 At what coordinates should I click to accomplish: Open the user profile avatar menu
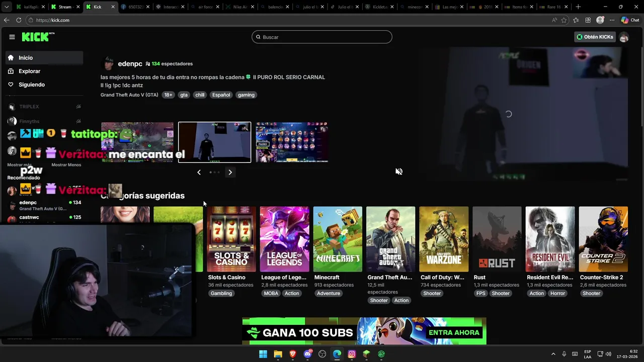[624, 37]
